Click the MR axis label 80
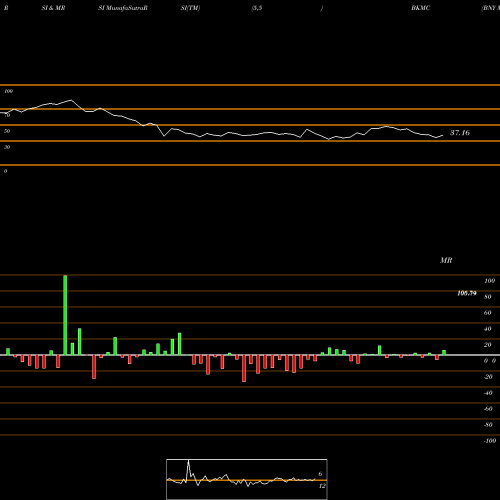This screenshot has height=500, width=500. tap(488, 297)
